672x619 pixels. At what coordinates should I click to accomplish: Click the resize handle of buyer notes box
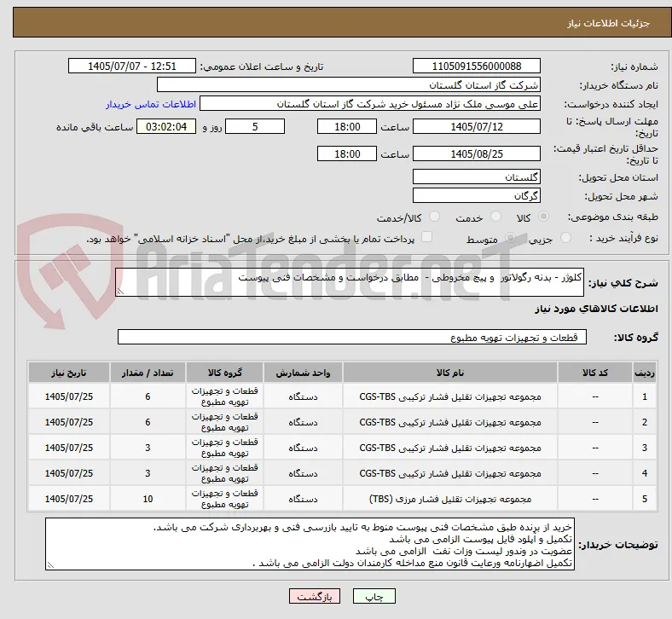[x=50, y=565]
